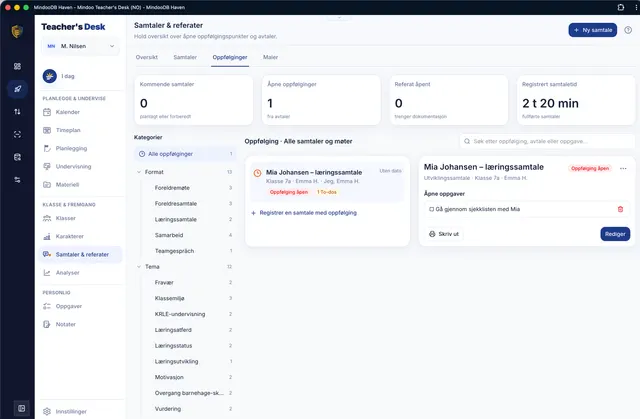Filter by Vurdering tema
640x419 pixels.
pos(189,409)
